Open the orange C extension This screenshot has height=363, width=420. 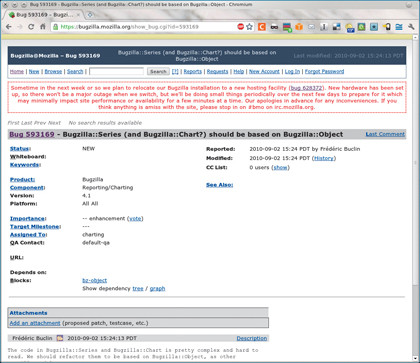(x=262, y=27)
